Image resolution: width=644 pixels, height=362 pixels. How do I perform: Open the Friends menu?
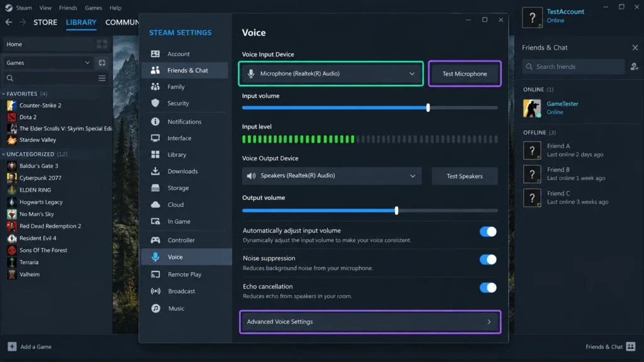pyautogui.click(x=68, y=8)
